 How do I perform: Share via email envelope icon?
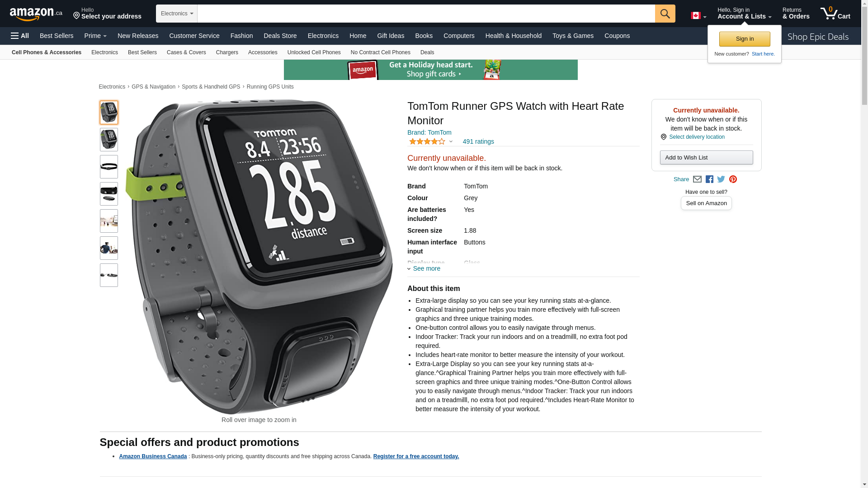click(697, 179)
